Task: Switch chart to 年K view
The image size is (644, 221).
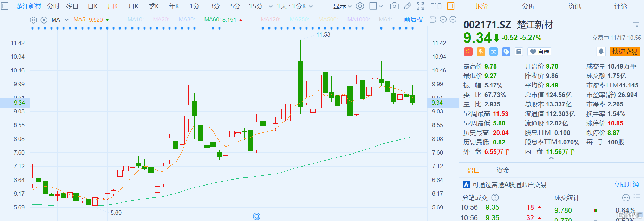Action: tap(174, 6)
